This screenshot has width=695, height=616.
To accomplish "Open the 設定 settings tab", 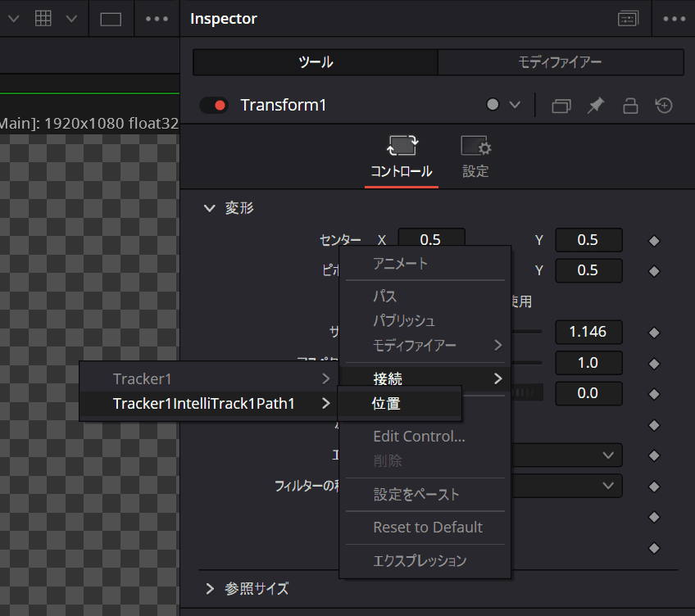I will (475, 158).
